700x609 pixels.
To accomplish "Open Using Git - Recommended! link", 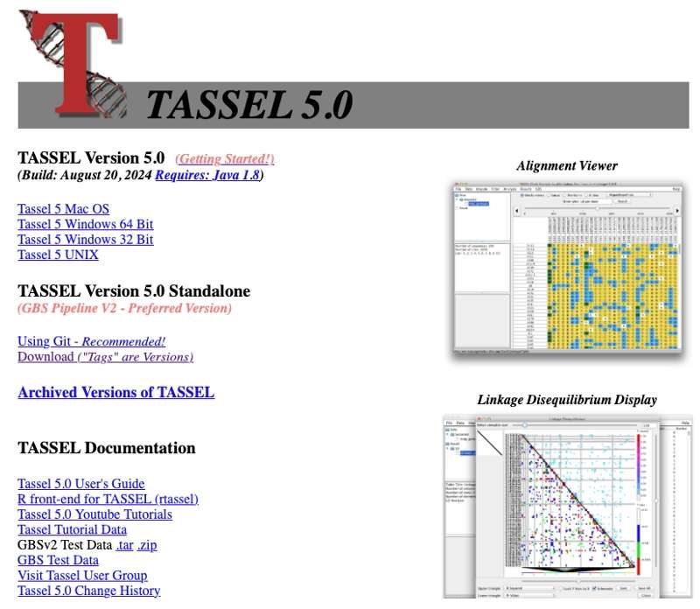I will 92,341.
